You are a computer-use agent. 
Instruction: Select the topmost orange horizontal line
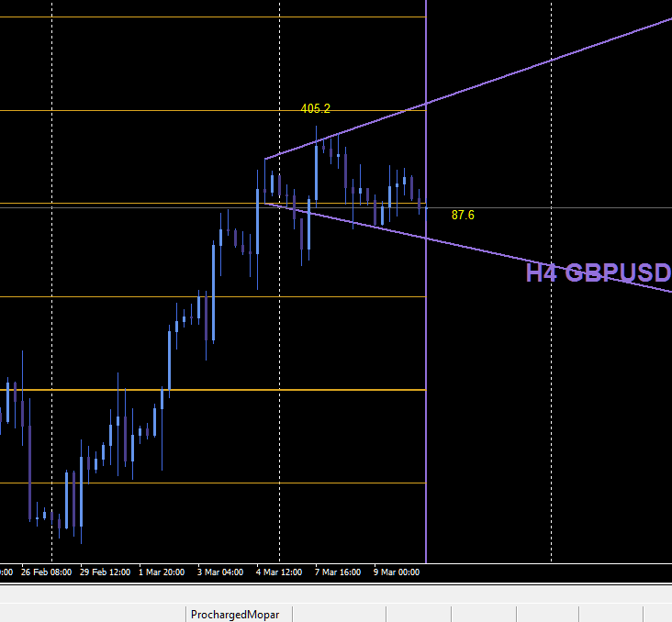coord(213,17)
